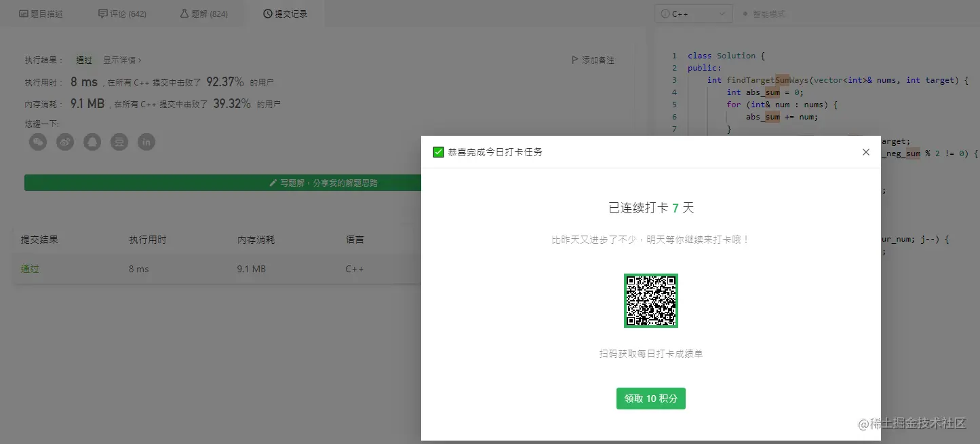Open the 题解 (824) tab
Screen dimensions: 980x444
pyautogui.click(x=203, y=14)
